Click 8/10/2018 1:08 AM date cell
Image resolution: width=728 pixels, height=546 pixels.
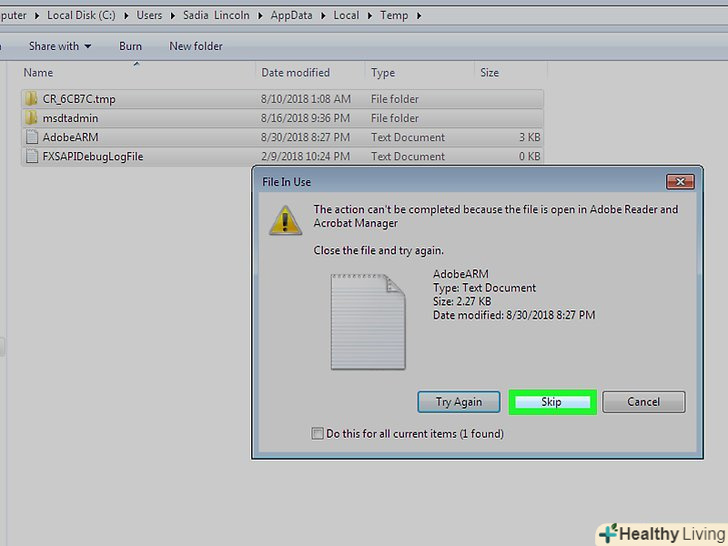click(306, 99)
